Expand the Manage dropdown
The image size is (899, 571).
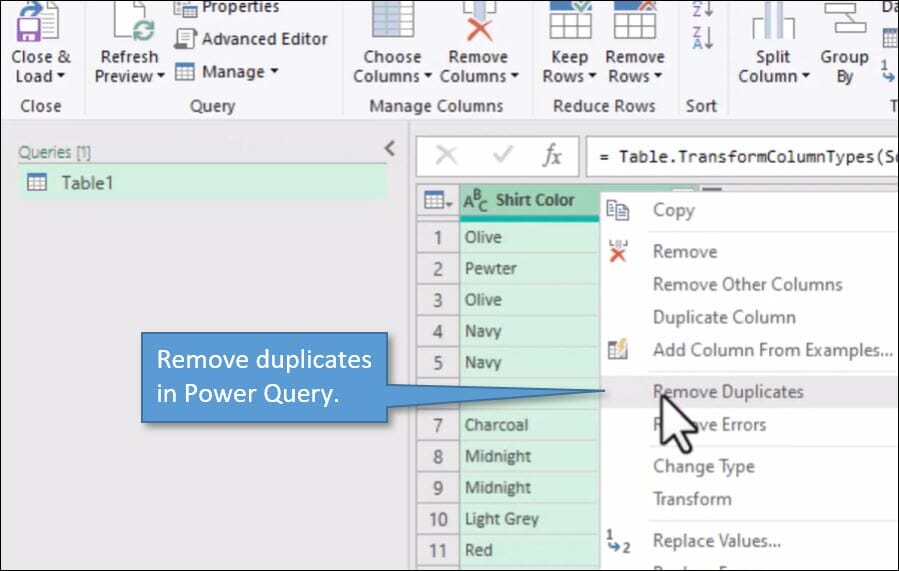(228, 72)
